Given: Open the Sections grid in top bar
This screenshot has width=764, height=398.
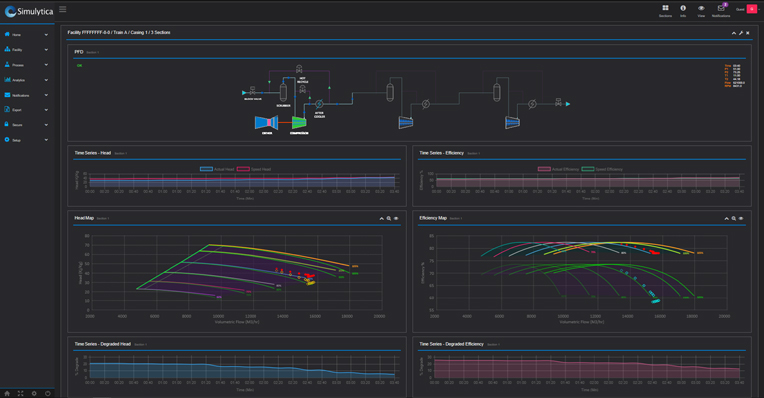Looking at the screenshot, I should 665,8.
